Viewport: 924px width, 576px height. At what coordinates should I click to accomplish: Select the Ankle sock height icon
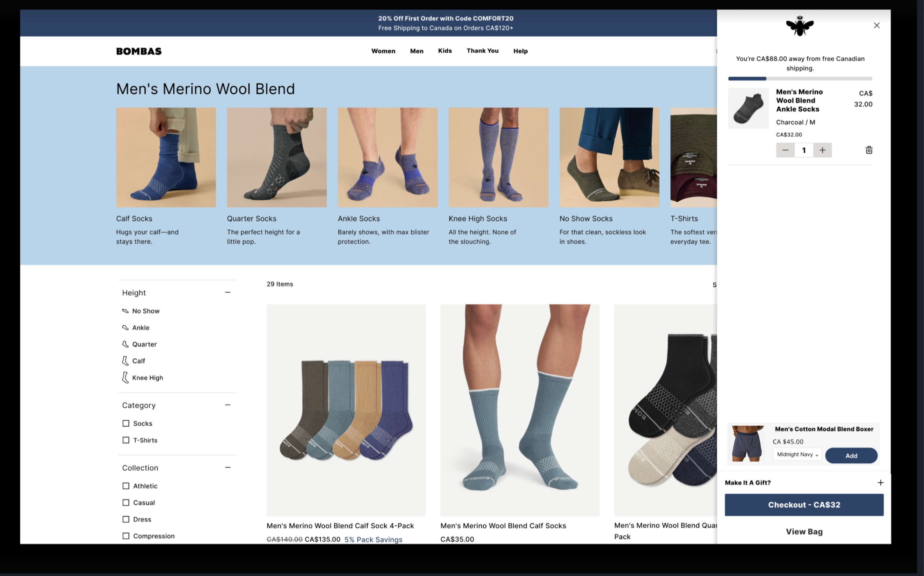point(125,327)
